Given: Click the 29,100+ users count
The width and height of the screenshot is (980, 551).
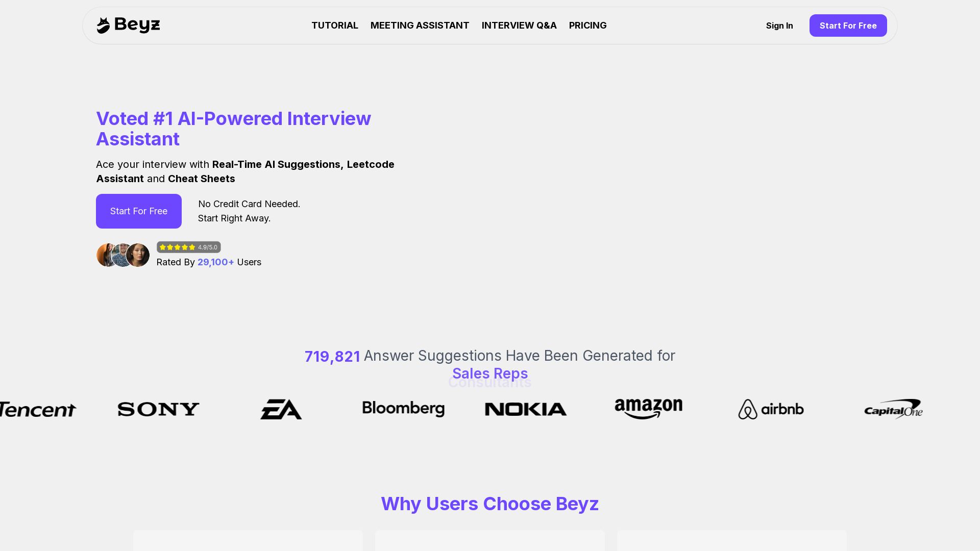Looking at the screenshot, I should [x=215, y=262].
